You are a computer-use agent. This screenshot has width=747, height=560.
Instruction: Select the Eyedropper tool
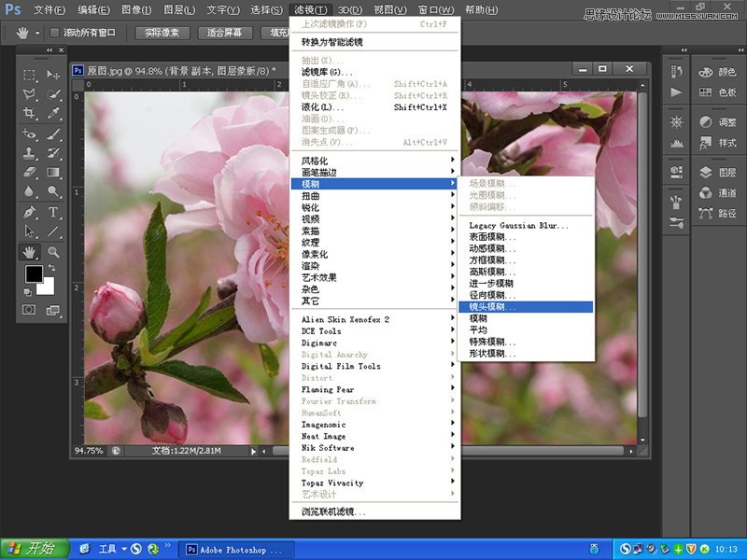tap(53, 113)
